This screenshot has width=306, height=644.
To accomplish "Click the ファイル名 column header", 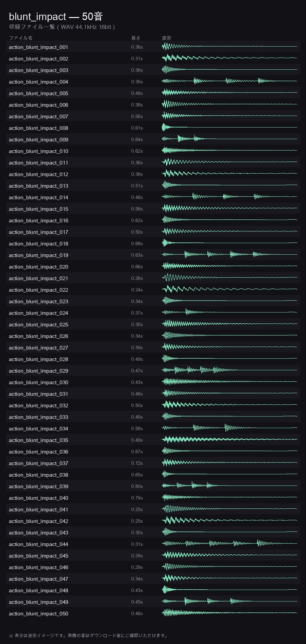I will coord(21,38).
